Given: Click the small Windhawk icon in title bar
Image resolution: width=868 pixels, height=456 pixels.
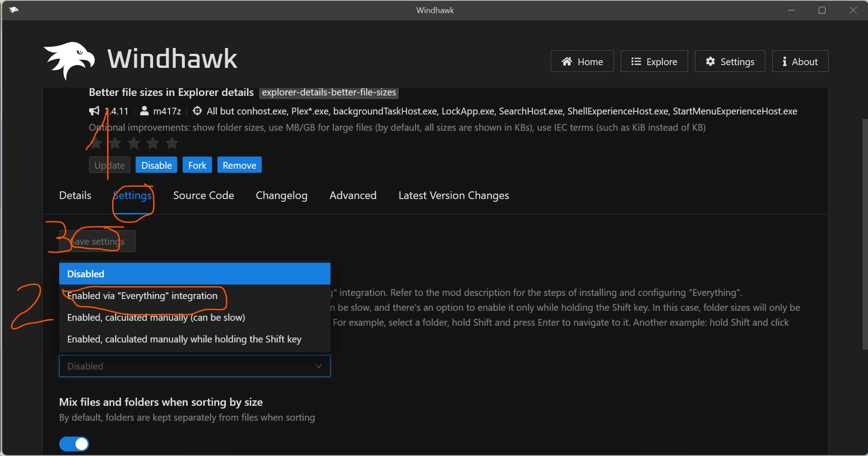Looking at the screenshot, I should (x=14, y=10).
